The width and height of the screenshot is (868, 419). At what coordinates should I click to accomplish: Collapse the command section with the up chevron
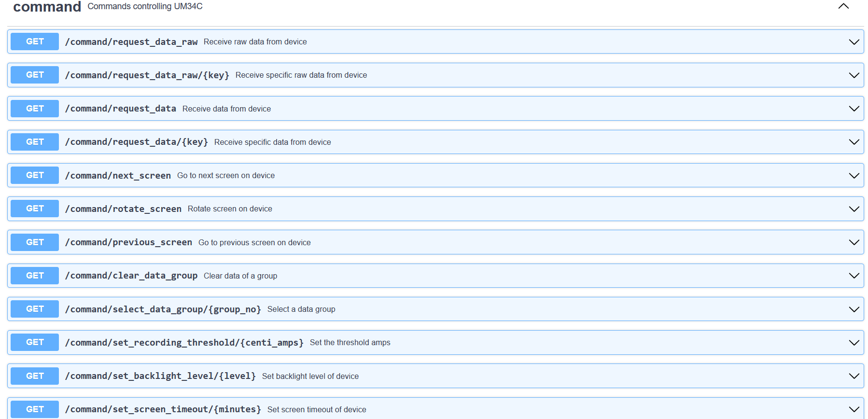pyautogui.click(x=843, y=6)
